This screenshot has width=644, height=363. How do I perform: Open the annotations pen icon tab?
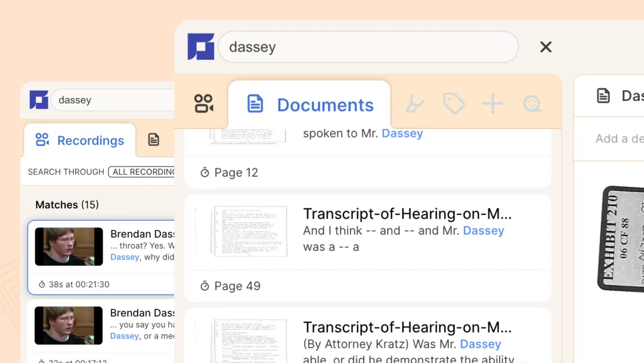point(415,103)
